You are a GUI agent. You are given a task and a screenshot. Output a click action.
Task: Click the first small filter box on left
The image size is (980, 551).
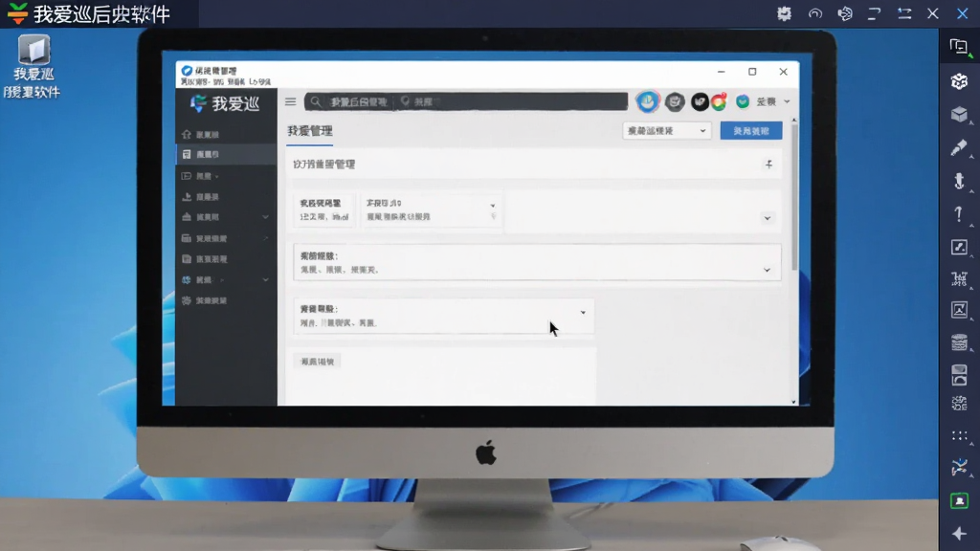(323, 209)
